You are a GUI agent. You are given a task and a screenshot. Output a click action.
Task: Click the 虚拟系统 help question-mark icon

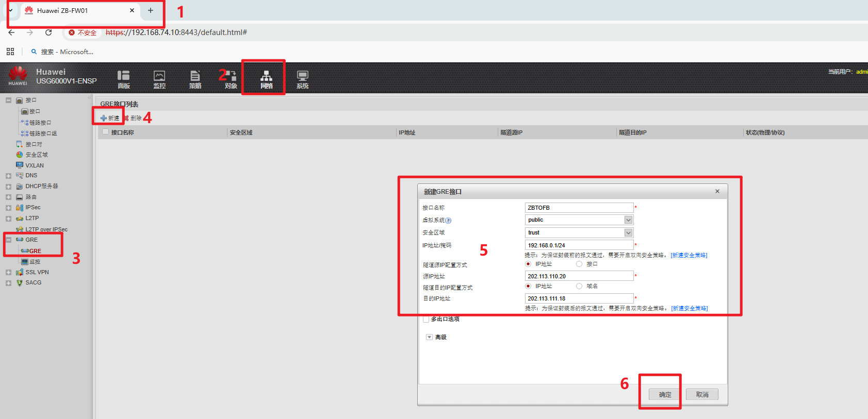[x=448, y=221]
